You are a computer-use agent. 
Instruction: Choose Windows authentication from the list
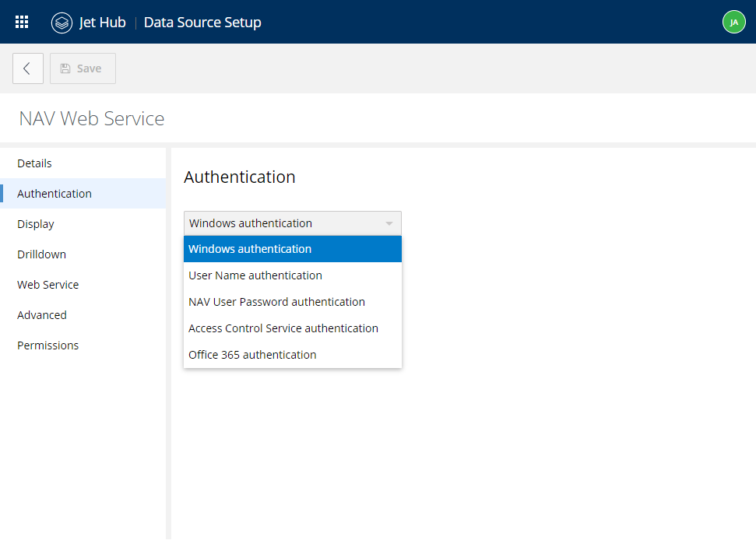292,249
